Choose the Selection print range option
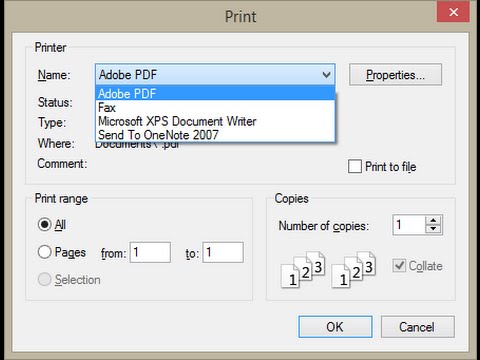This screenshot has width=480, height=360. tap(44, 279)
